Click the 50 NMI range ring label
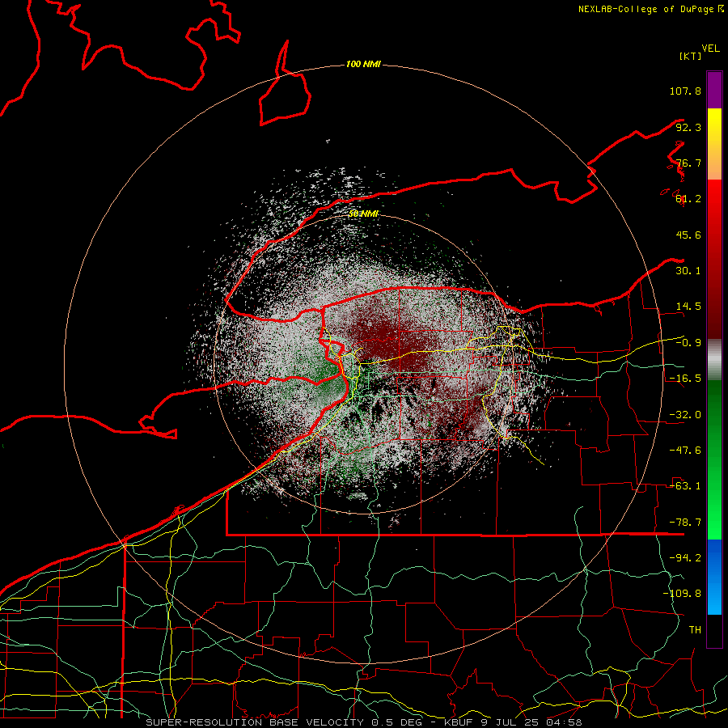The image size is (728, 728). (x=363, y=214)
